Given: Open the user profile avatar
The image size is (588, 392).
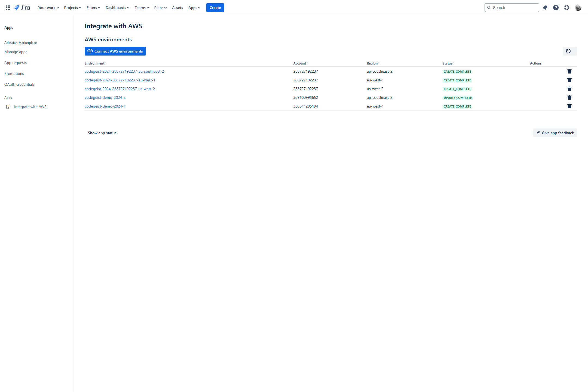Looking at the screenshot, I should [x=578, y=8].
